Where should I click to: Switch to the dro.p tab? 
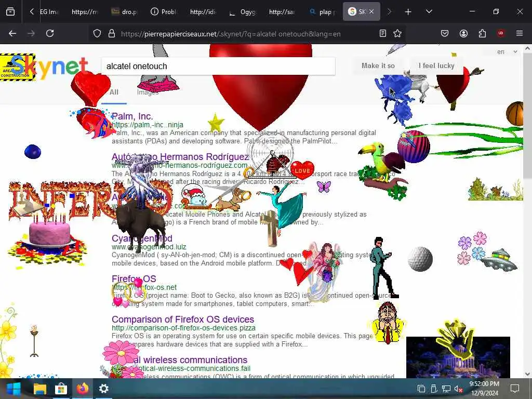coord(125,11)
